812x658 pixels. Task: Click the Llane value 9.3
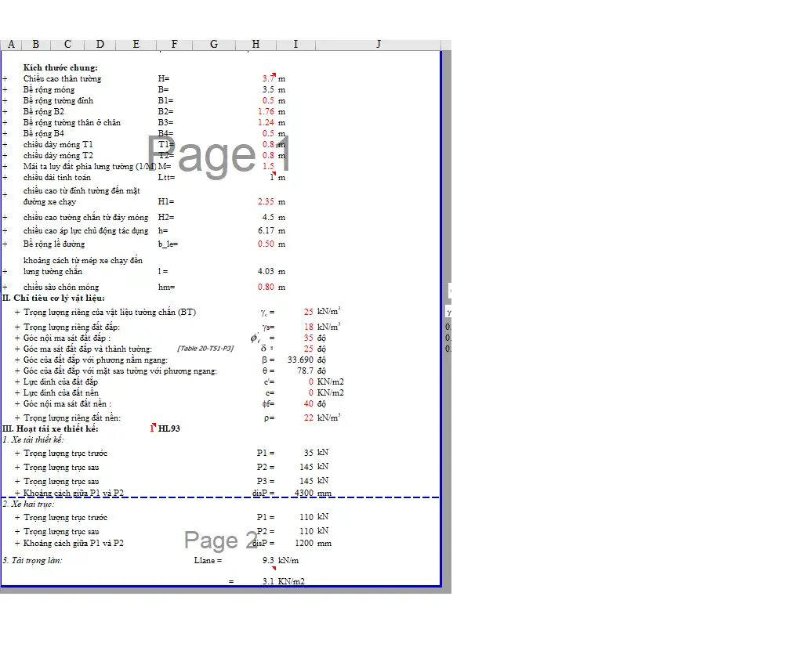tap(268, 561)
